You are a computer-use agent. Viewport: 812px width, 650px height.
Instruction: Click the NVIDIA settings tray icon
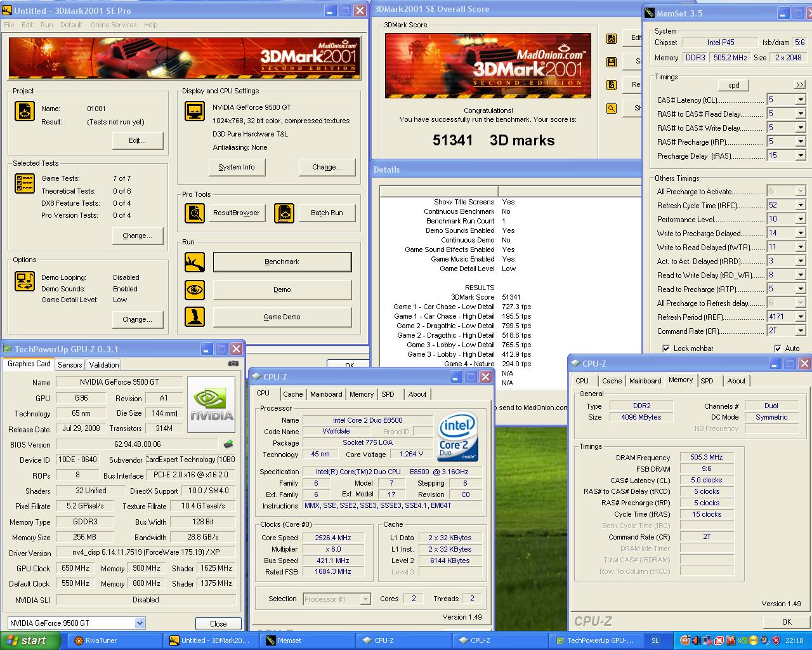tap(742, 640)
